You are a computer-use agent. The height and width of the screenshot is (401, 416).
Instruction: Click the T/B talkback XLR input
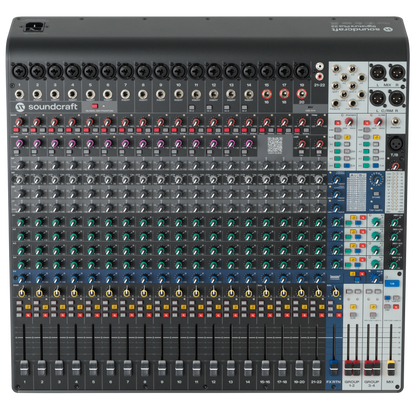coord(396,144)
